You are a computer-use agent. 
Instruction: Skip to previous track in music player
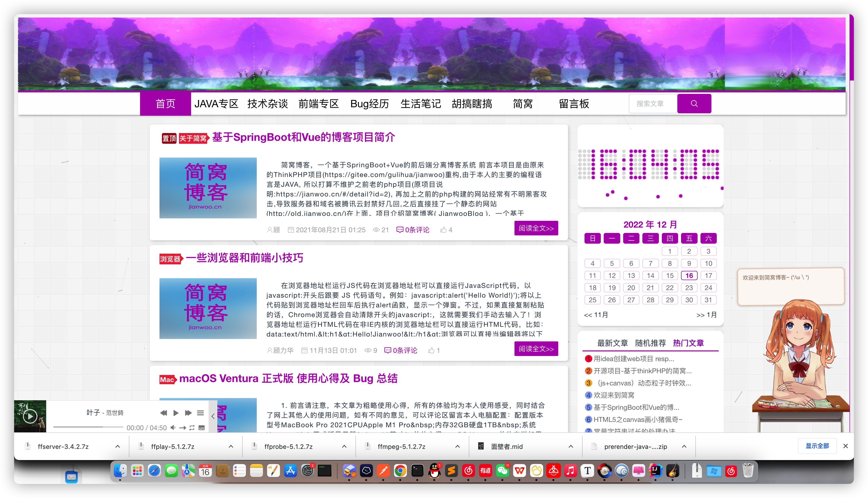(163, 413)
